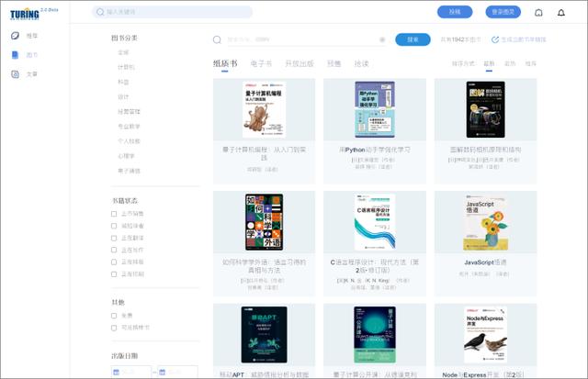Open the JavaScript悟道 book cover
588x379 pixels.
click(484, 220)
